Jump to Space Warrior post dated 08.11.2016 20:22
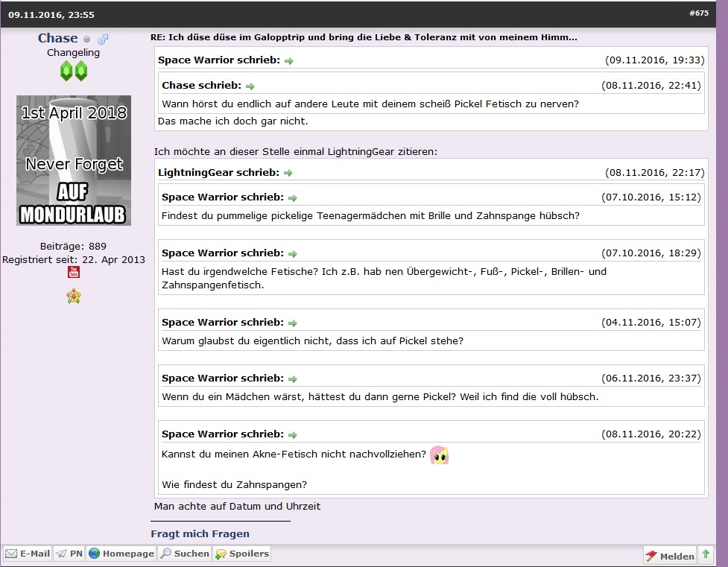 tap(293, 434)
